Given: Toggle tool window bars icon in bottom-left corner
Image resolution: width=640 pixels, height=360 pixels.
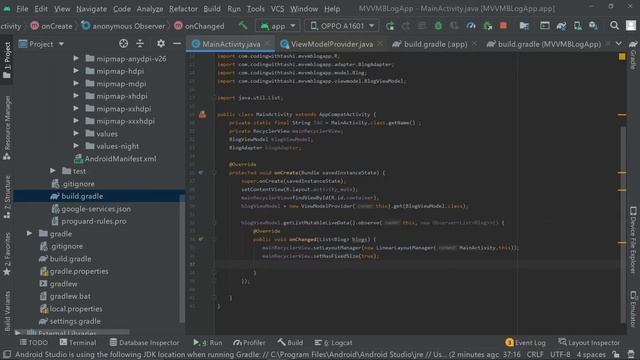Looking at the screenshot, I should pos(7,354).
